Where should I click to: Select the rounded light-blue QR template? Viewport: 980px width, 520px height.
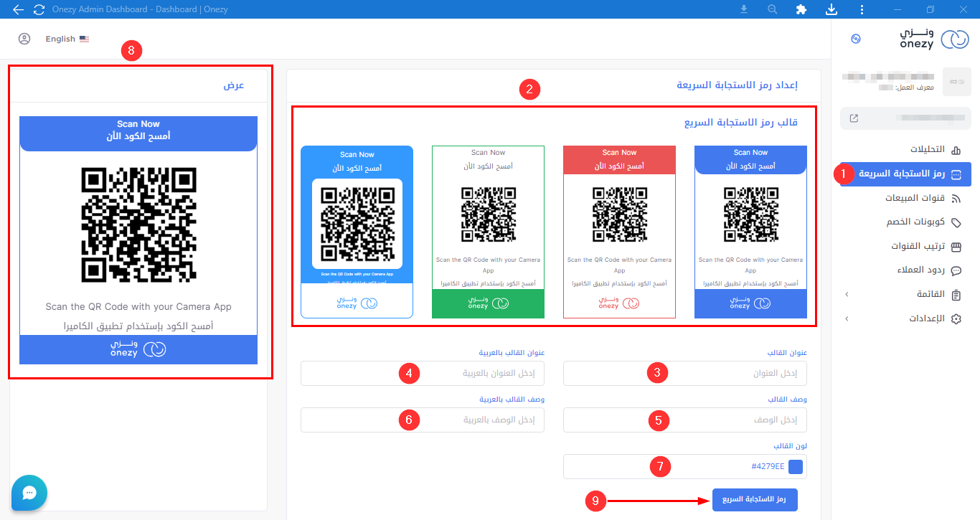pos(357,232)
